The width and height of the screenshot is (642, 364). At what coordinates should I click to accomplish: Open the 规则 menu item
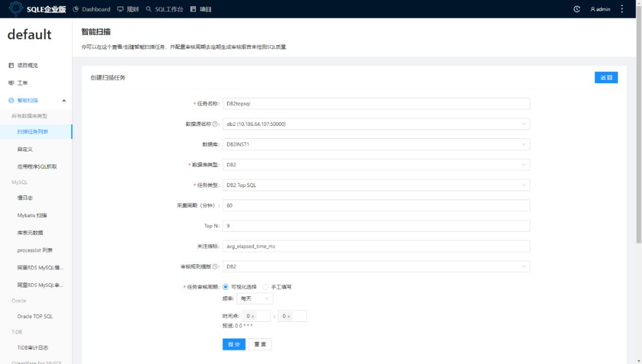(x=128, y=9)
